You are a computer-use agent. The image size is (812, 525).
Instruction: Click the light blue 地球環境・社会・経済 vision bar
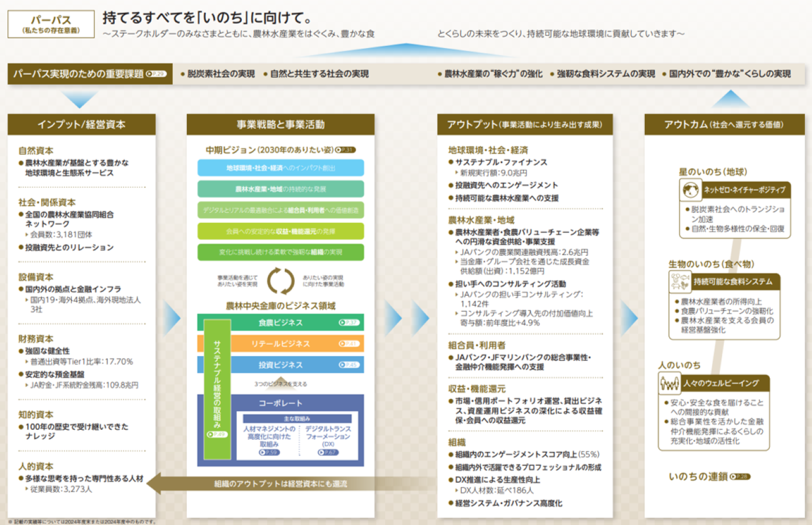pyautogui.click(x=280, y=168)
